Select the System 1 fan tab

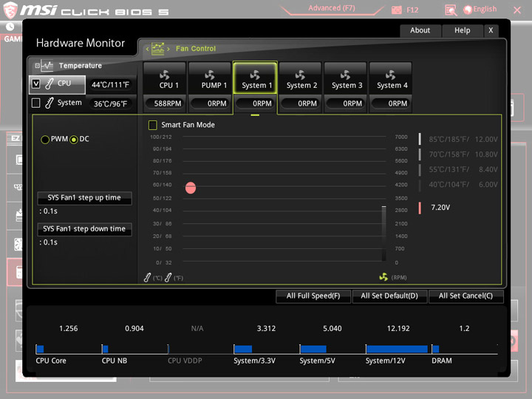pos(255,78)
